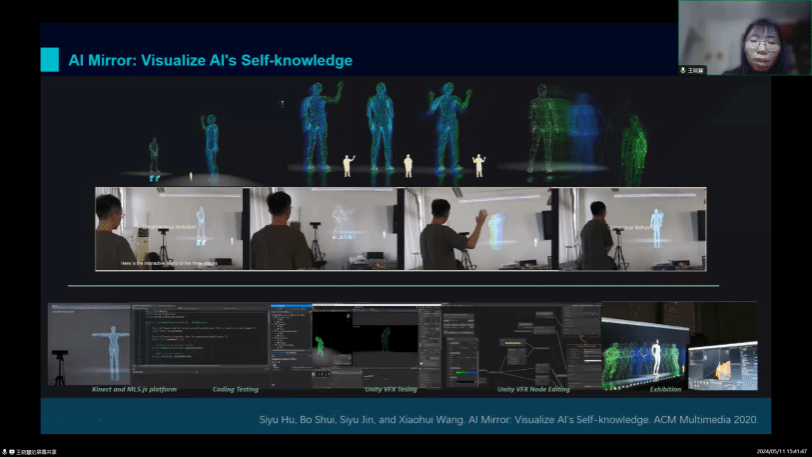Image resolution: width=812 pixels, height=457 pixels.
Task: Click the microphone icon in the bottom-left status bar
Action: point(5,452)
